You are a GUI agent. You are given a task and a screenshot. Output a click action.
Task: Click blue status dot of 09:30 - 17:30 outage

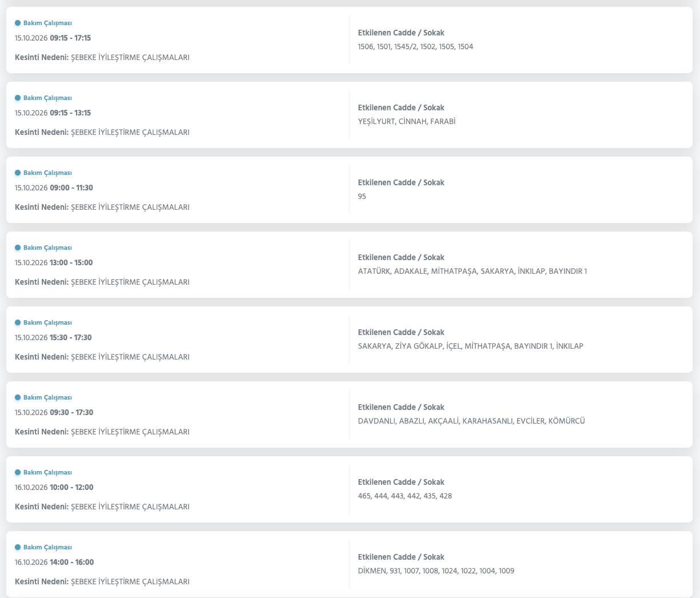[18, 398]
